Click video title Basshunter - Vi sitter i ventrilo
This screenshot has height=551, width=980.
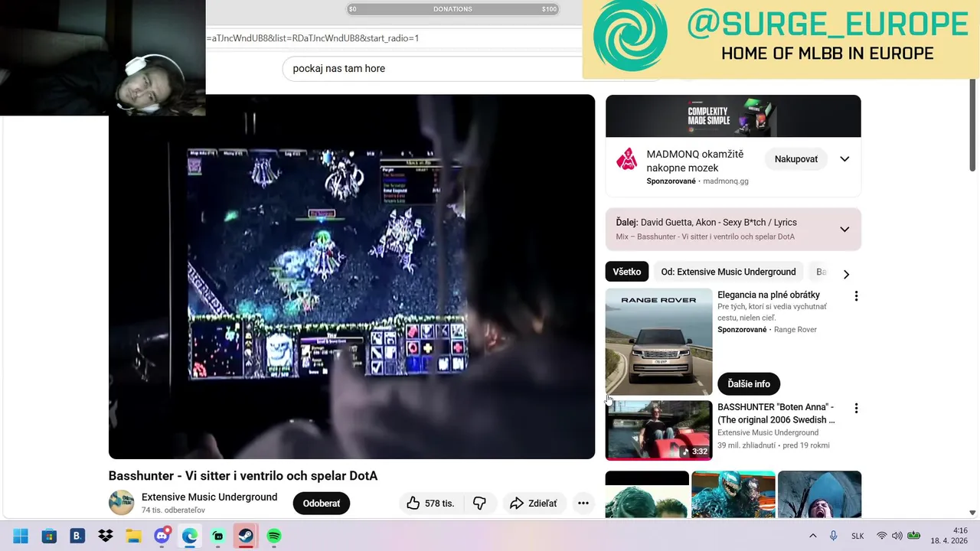(x=243, y=476)
